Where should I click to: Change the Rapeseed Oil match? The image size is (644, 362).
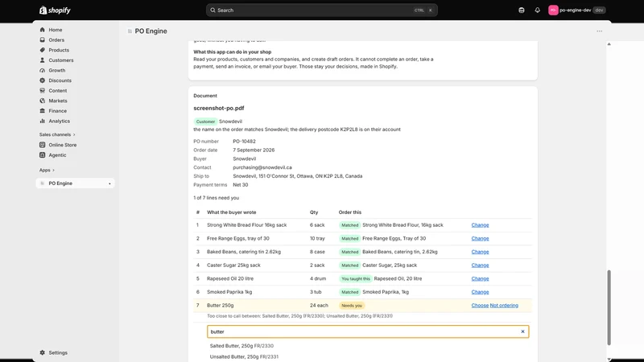[x=480, y=278]
